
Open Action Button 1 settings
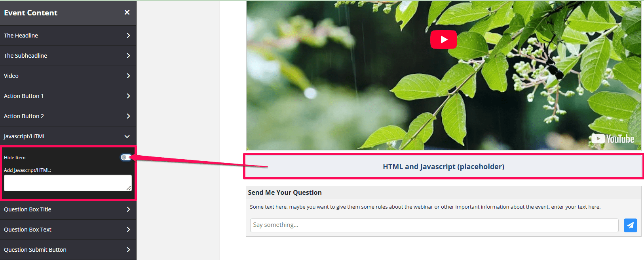68,96
